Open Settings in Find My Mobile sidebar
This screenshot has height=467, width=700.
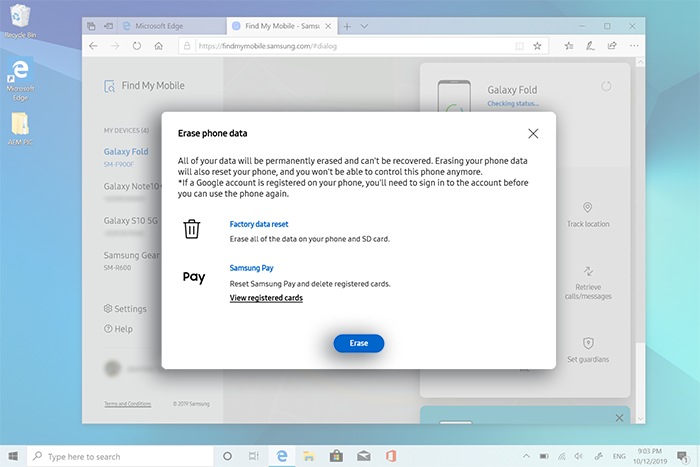point(125,309)
